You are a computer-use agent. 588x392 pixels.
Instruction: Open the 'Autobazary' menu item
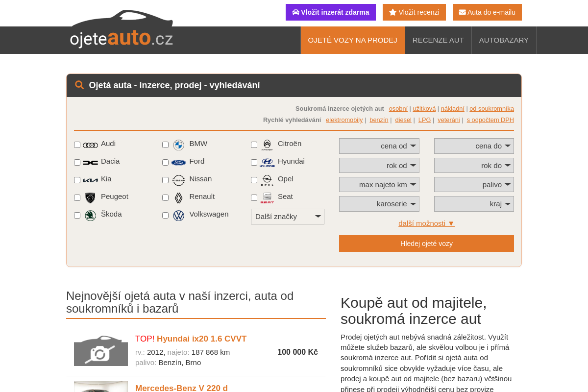pos(504,40)
